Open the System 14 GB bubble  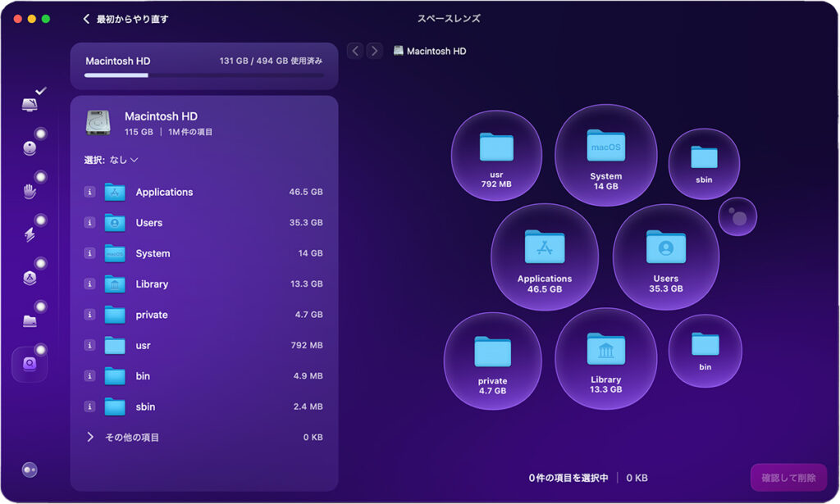pos(606,155)
